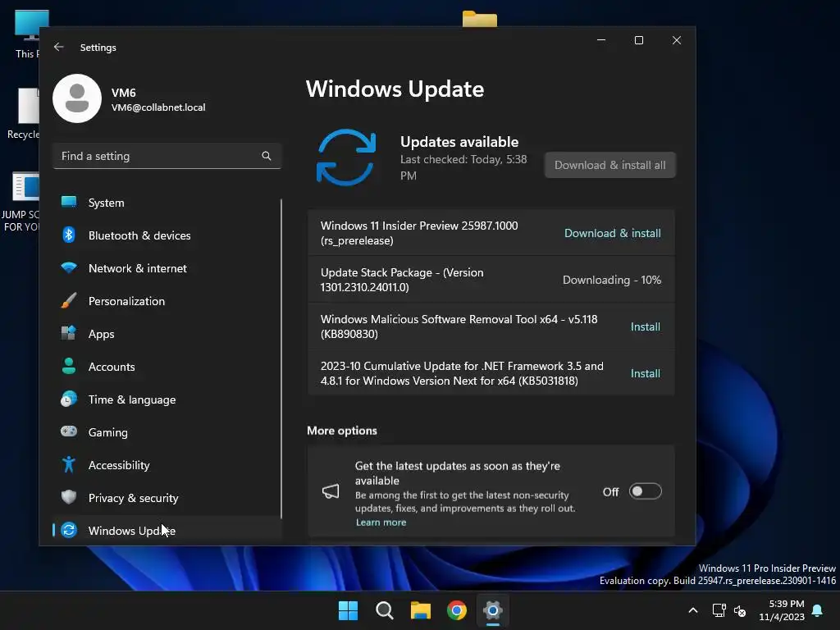The height and width of the screenshot is (630, 840).
Task: Click the VM6 user profile avatar
Action: pyautogui.click(x=77, y=98)
